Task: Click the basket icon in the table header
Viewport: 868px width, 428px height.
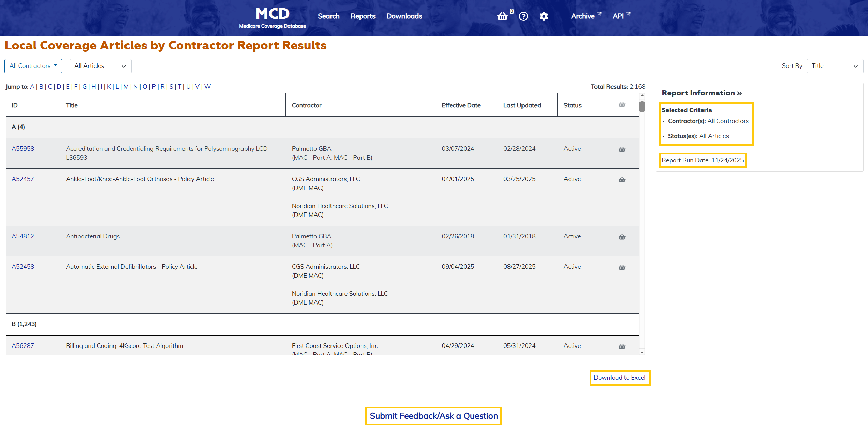Action: point(621,105)
